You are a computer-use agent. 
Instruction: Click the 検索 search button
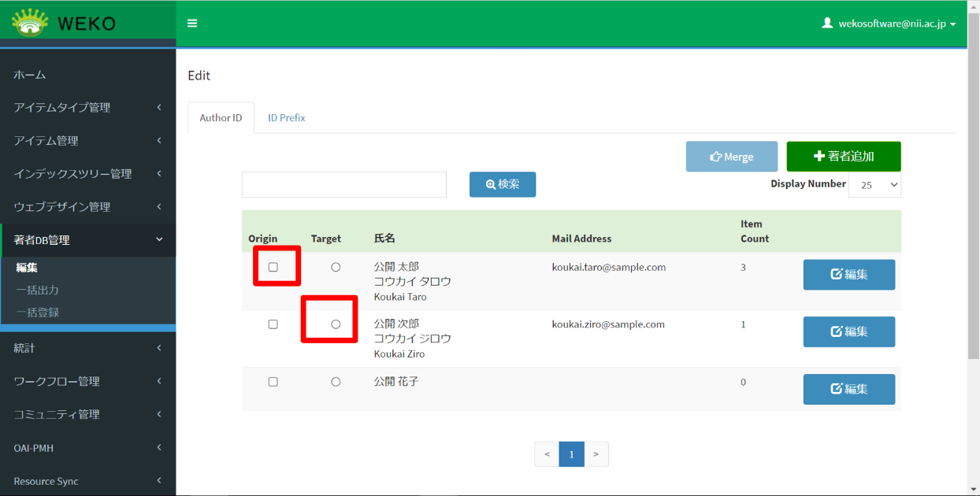503,184
